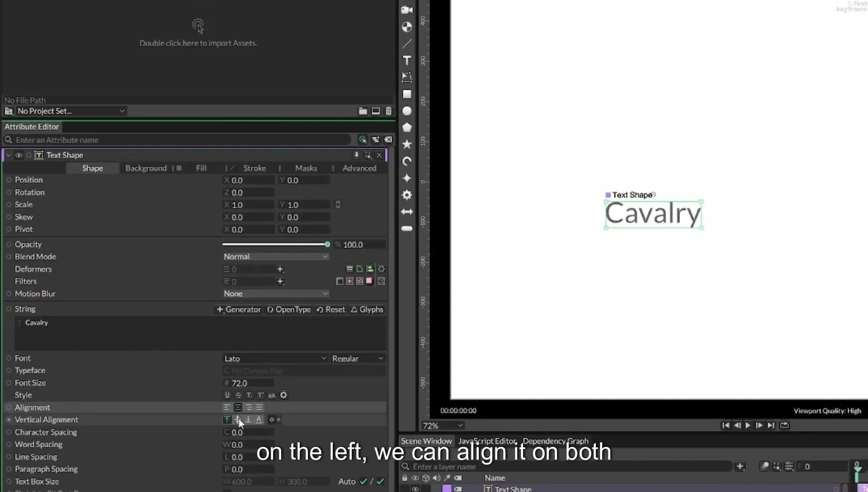The height and width of the screenshot is (492, 868).
Task: Click the Generator button for String
Action: click(x=239, y=309)
